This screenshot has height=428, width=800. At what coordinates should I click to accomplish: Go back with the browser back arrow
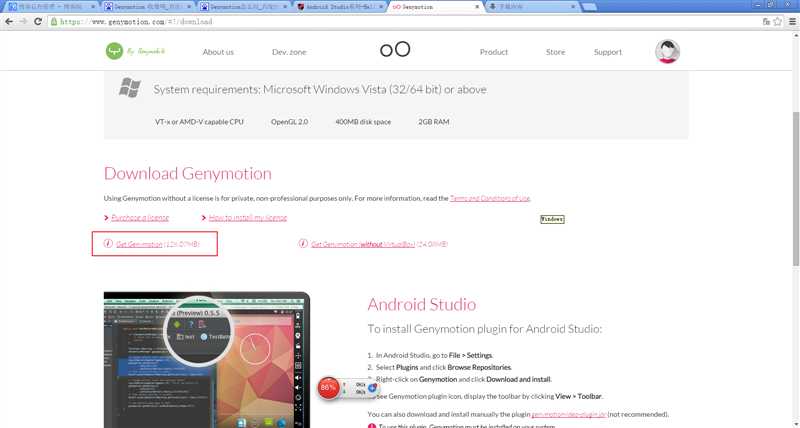(9, 21)
